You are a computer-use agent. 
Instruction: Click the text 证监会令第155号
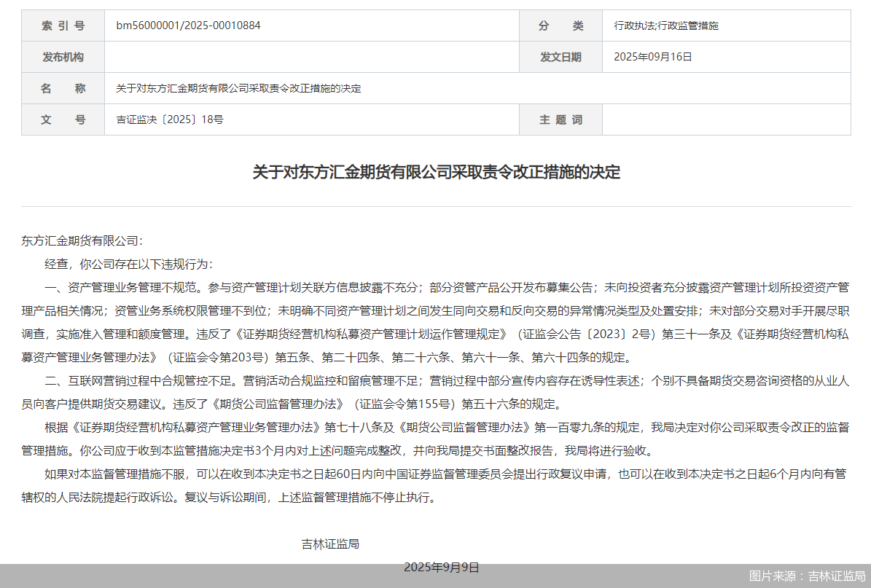click(x=405, y=404)
